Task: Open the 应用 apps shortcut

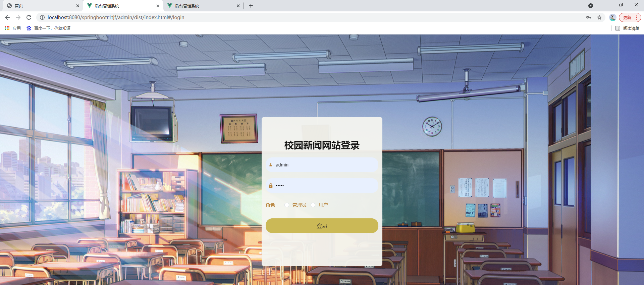Action: (13, 28)
